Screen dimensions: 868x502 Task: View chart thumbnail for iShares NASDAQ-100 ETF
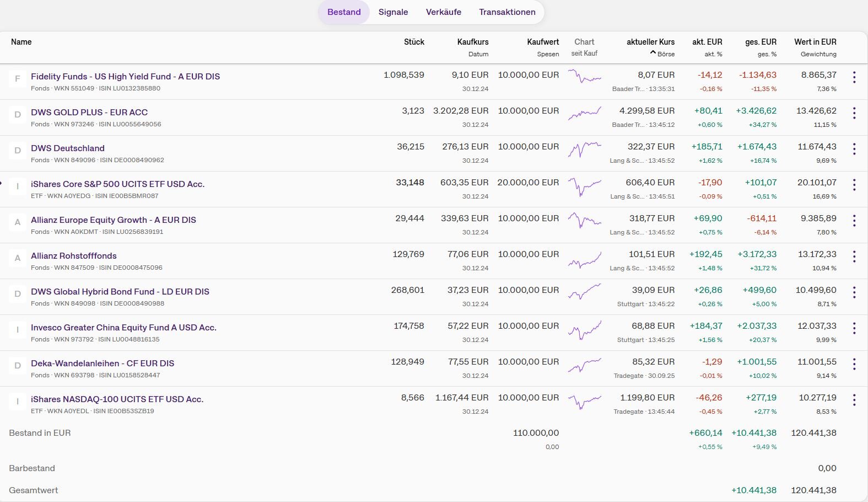(584, 401)
